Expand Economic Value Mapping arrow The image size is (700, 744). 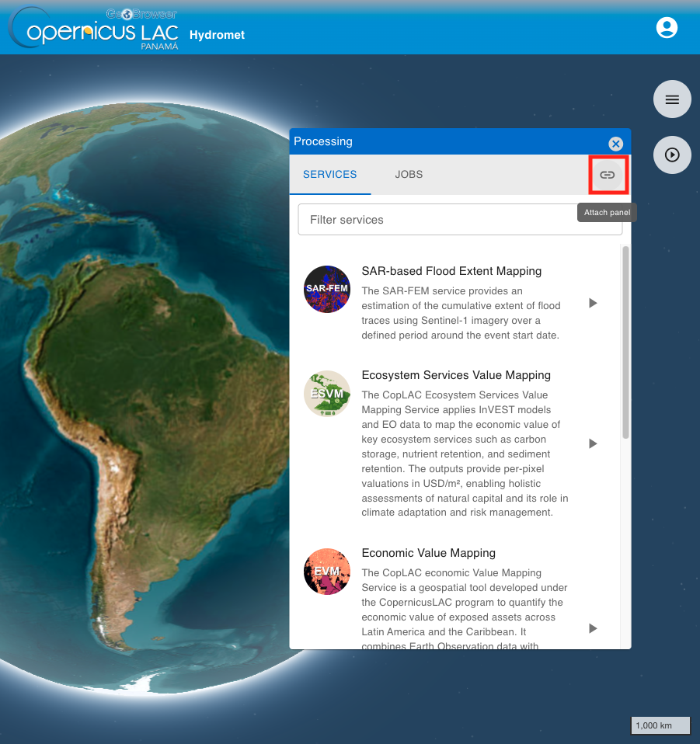[x=593, y=628]
